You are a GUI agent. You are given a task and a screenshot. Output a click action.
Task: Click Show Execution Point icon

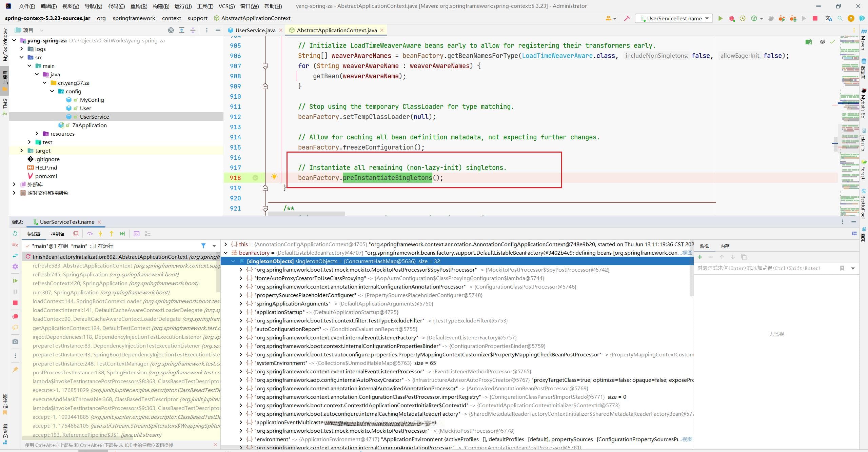tap(76, 234)
